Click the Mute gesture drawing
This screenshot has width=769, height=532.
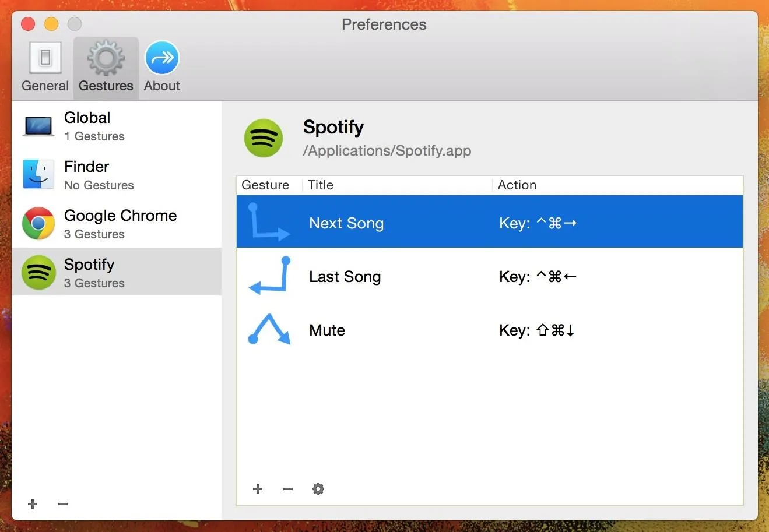[269, 329]
